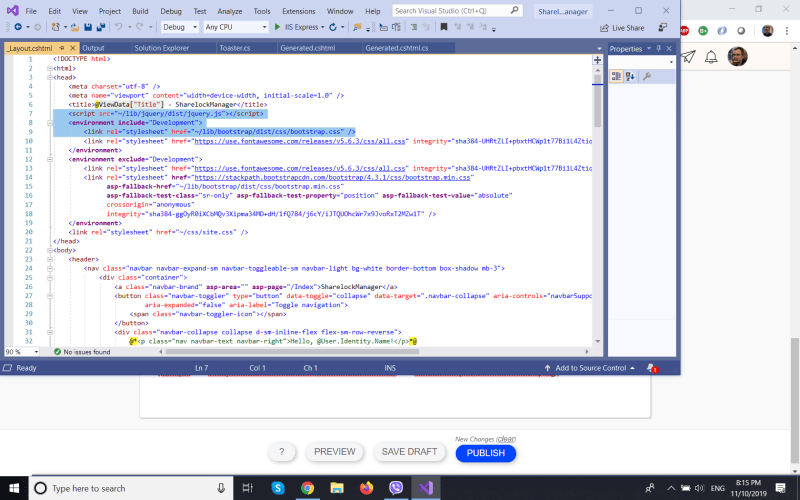Save the current file with the floppy icon
Viewport: 800px width, 500px height.
88,27
